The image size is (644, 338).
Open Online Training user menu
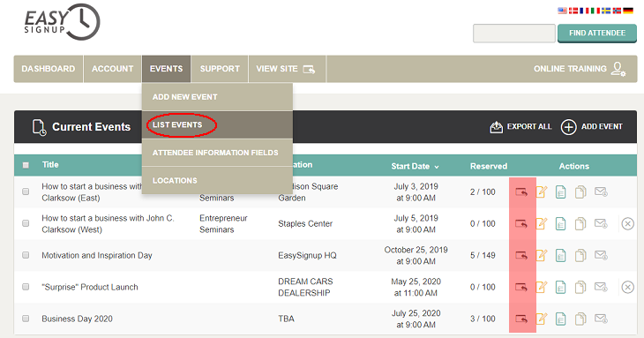tap(580, 69)
